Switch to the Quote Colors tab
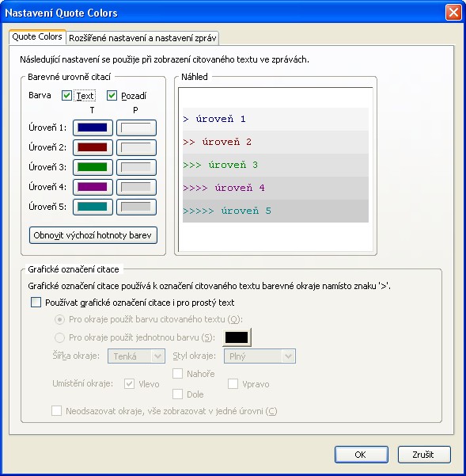The image size is (466, 476). (37, 37)
